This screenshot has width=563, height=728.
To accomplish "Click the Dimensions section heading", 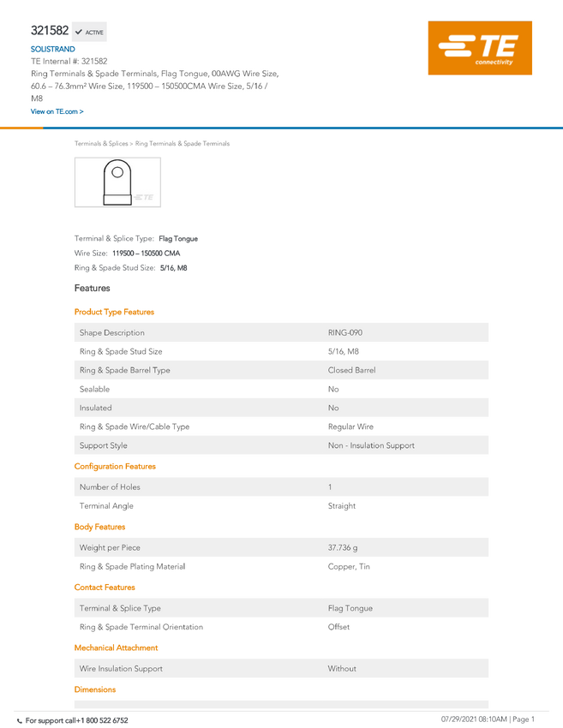I will pyautogui.click(x=95, y=689).
